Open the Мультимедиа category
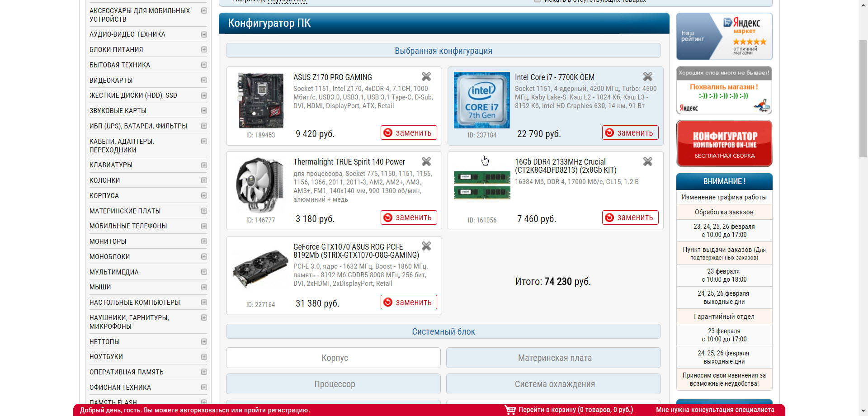Image resolution: width=868 pixels, height=416 pixels. 114,272
